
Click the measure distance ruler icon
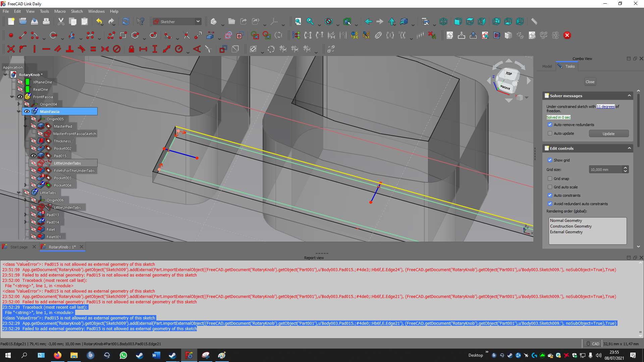pos(534,21)
